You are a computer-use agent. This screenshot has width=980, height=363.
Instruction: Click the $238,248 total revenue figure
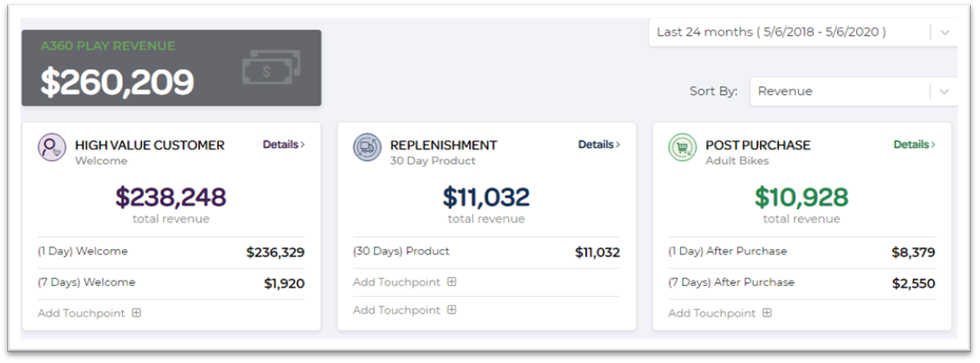[x=171, y=197]
